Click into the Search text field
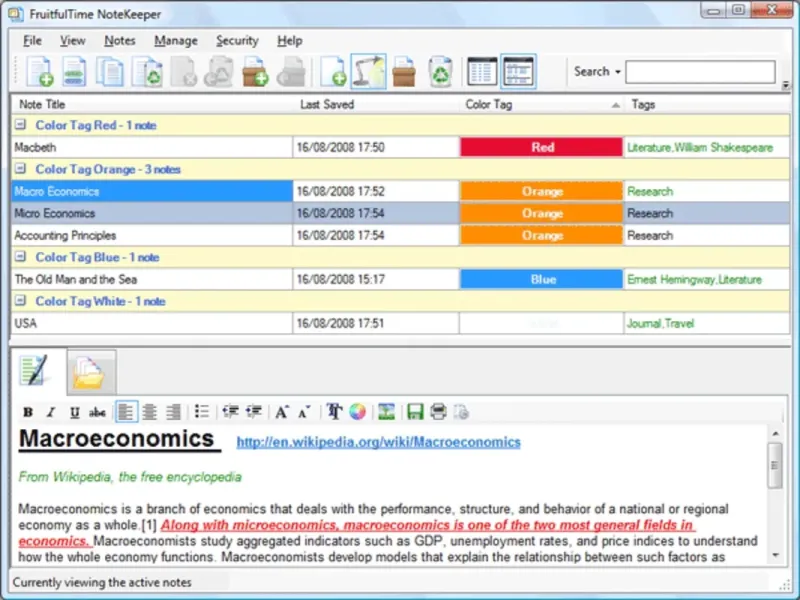This screenshot has height=600, width=800. (x=700, y=72)
